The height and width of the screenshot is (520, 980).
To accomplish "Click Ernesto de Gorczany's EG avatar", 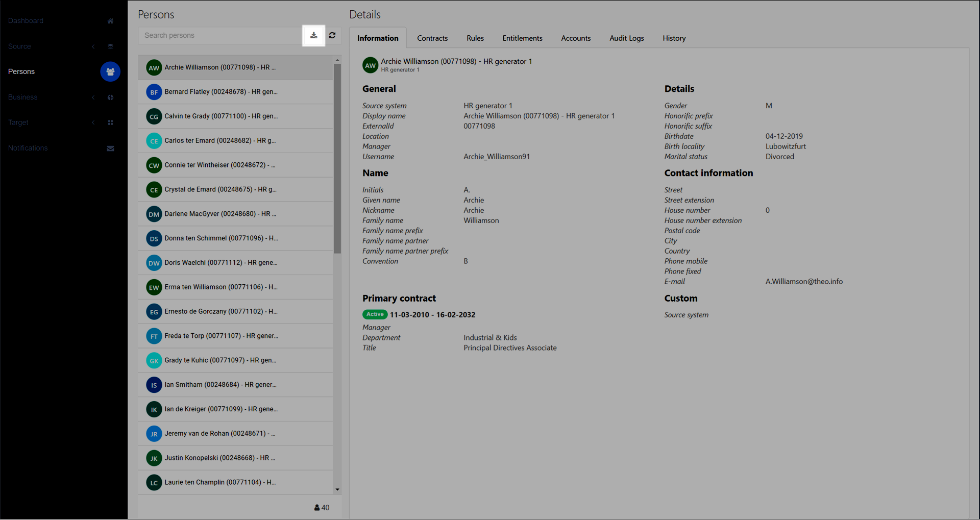I will pos(154,312).
